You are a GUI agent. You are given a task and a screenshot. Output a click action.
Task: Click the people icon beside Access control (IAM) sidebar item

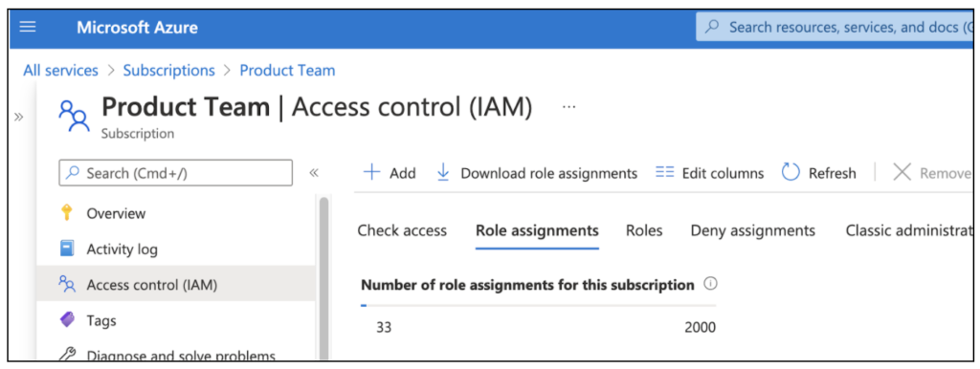(67, 285)
